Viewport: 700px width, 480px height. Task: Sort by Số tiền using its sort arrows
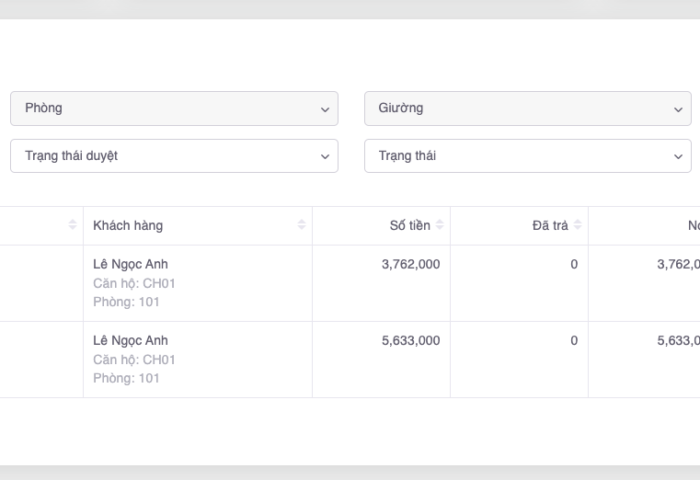coord(440,226)
